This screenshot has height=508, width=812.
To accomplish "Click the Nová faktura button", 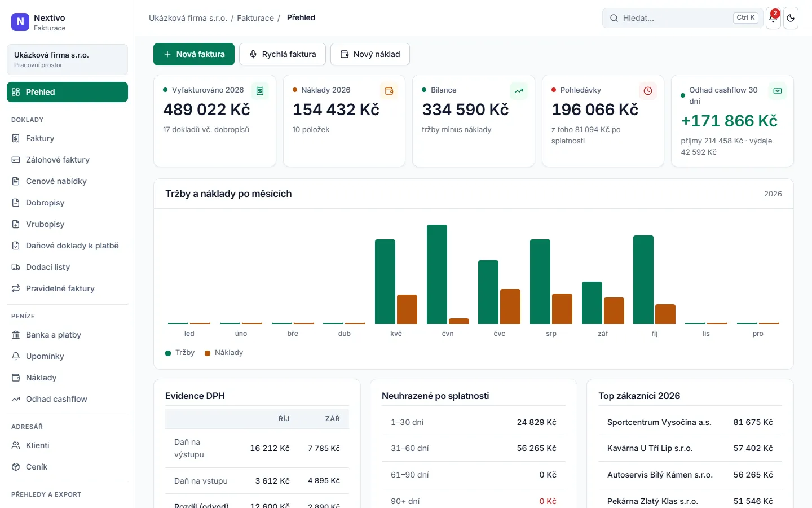I will coord(194,54).
